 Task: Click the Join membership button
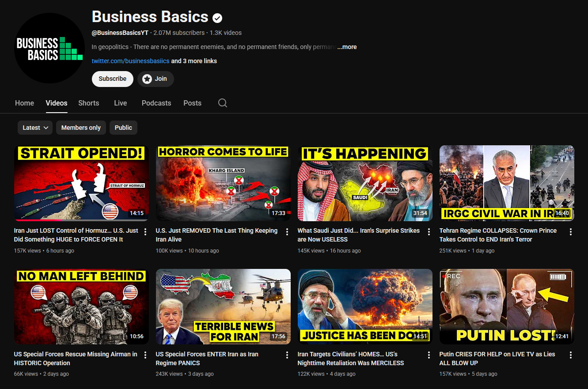point(156,79)
